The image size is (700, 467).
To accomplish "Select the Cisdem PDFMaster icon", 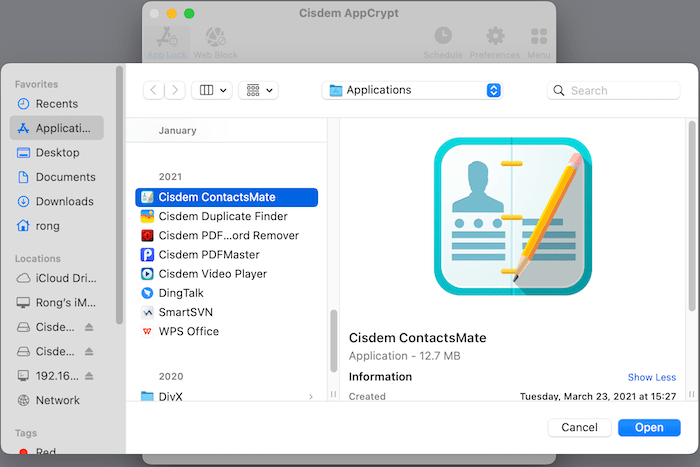I will 147,255.
